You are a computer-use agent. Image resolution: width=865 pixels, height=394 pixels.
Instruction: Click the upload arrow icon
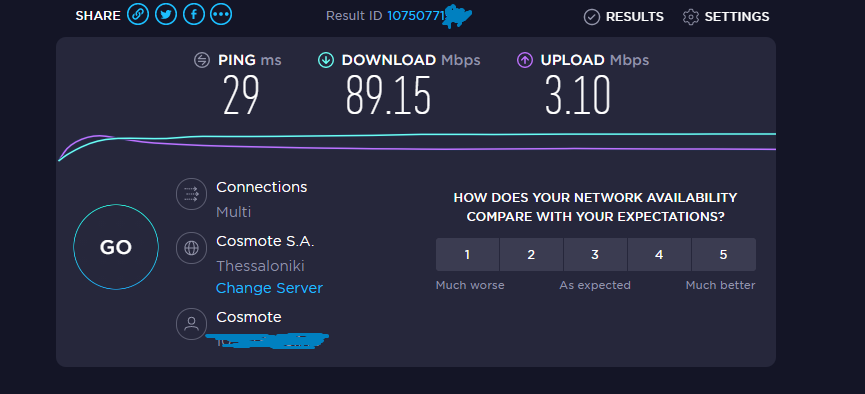[525, 60]
